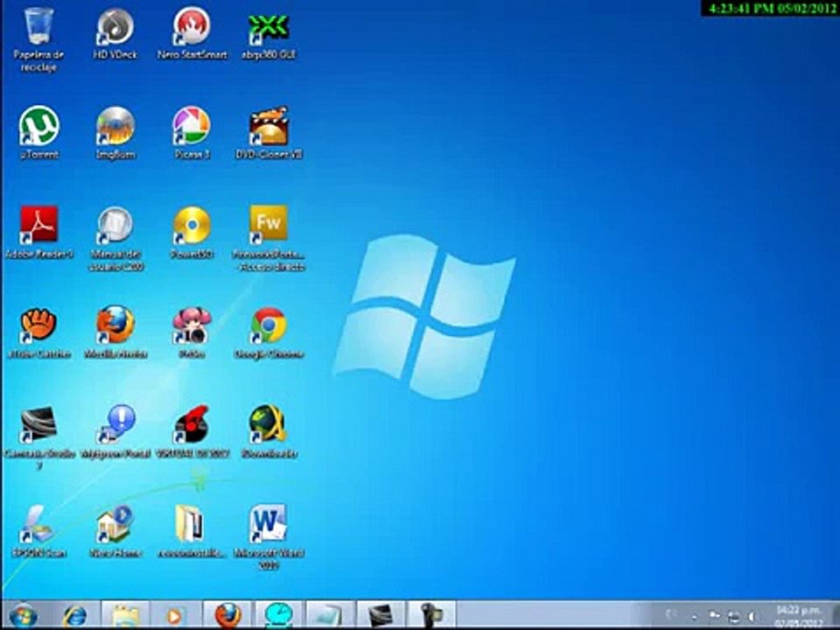
Task: Select the Camtasia Studio 7 shortcut
Action: tap(38, 438)
